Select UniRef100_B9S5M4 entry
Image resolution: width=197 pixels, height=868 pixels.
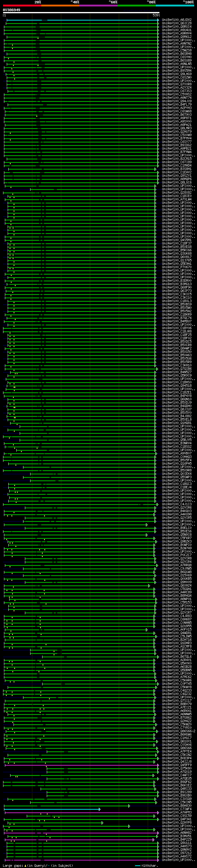(x=177, y=71)
